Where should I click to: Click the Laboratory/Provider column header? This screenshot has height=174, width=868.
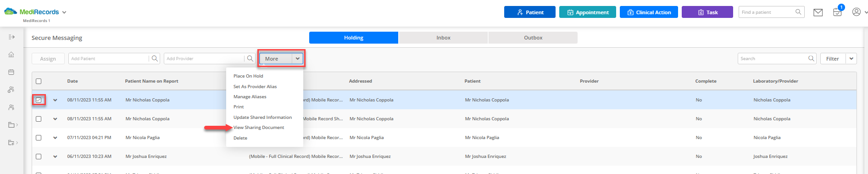775,81
